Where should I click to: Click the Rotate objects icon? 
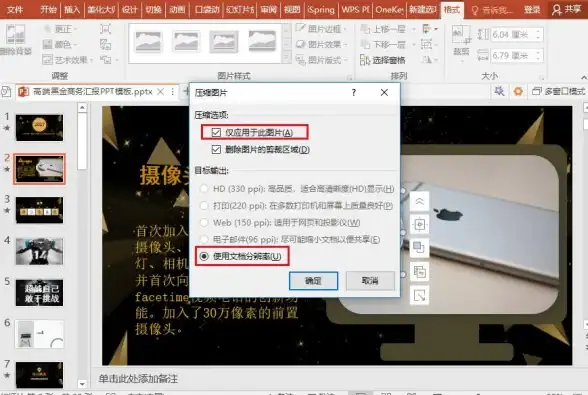coord(428,60)
